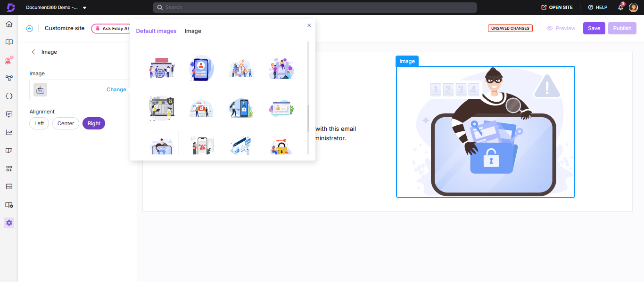Screen dimensions: 644x282
Task: Choose the globe and people team image
Action: tap(162, 68)
